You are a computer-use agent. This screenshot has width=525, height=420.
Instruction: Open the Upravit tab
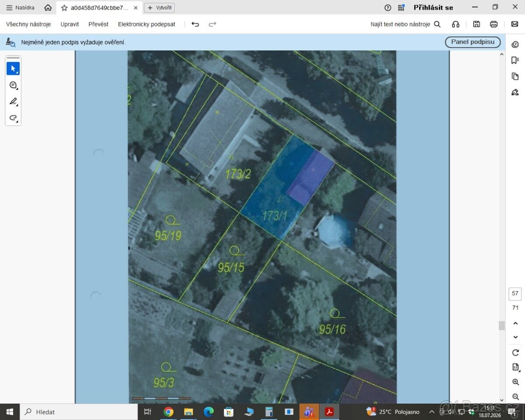click(x=70, y=24)
